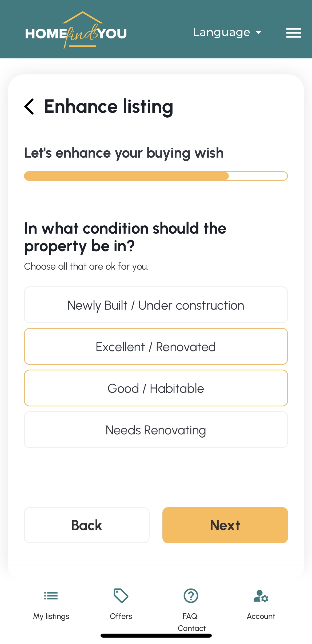Deselect the Excellent / Renovated option
The image size is (312, 644).
click(156, 346)
